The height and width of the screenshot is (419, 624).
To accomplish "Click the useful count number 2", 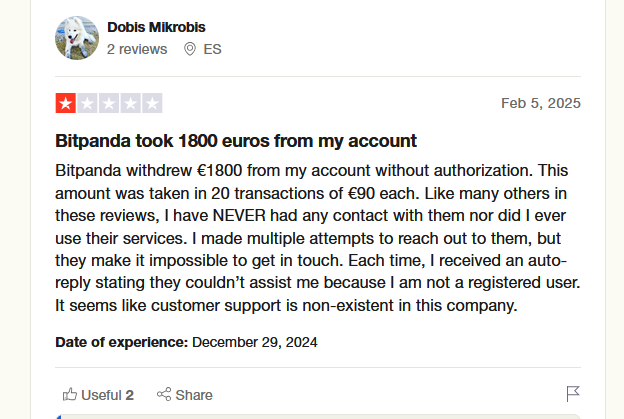I will click(130, 394).
